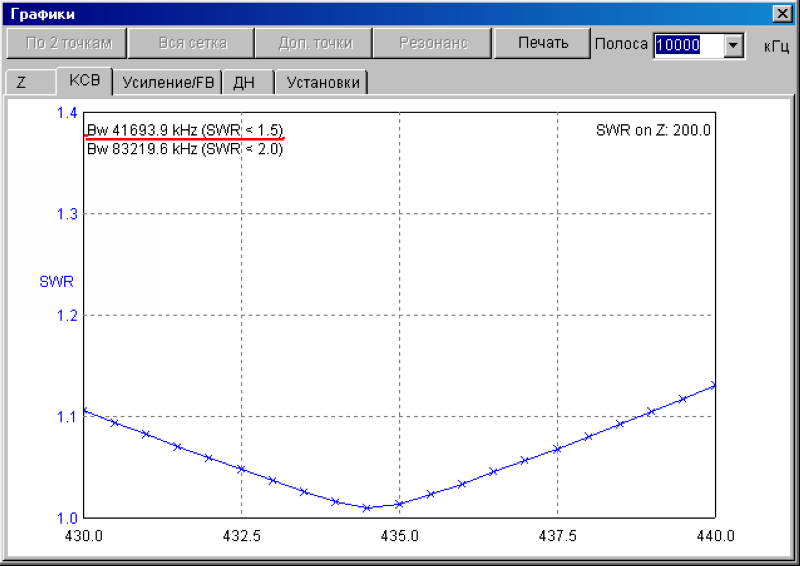Click the 430.0 frequency axis label

point(84,535)
